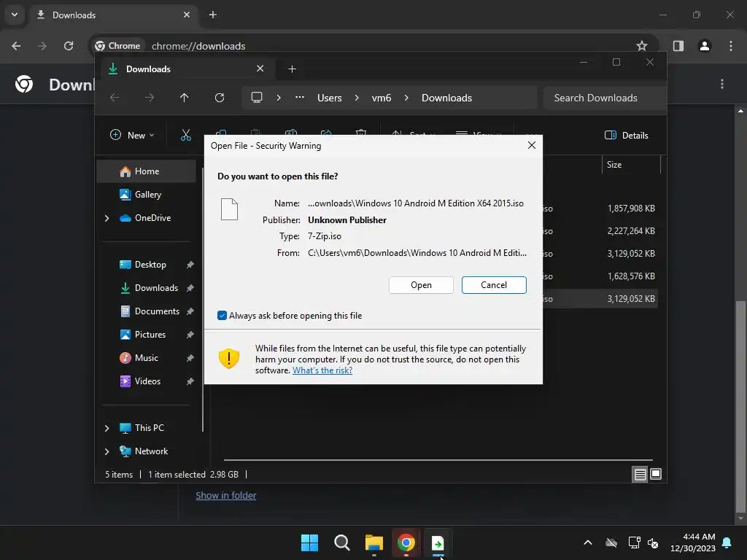This screenshot has width=747, height=560.
Task: Select vm6 in the breadcrumb path
Action: pos(381,98)
